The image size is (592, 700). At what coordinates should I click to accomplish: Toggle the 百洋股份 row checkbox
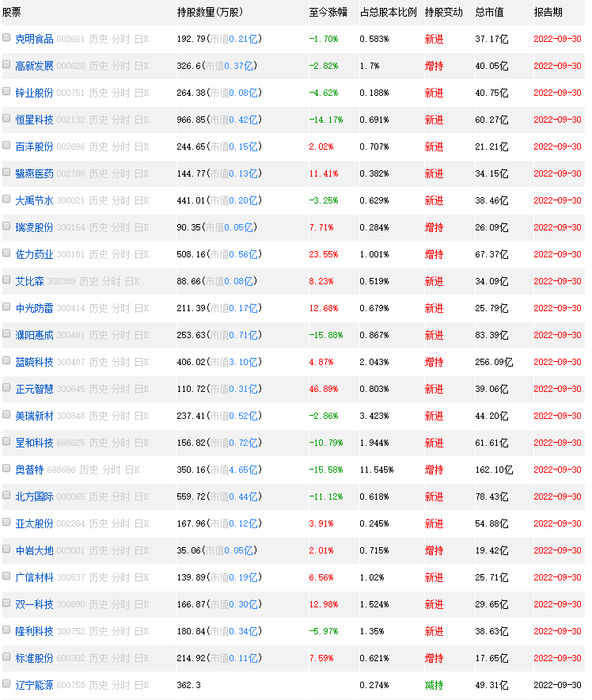point(6,145)
